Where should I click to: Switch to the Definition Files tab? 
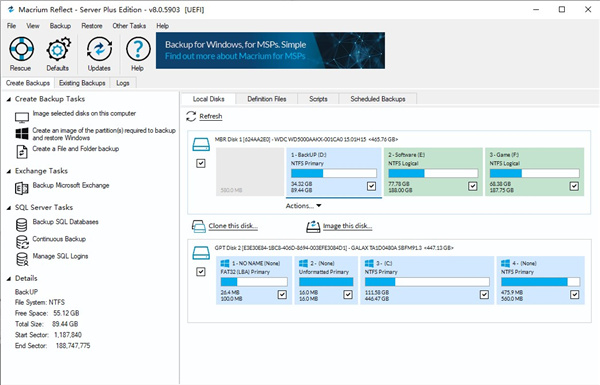(267, 99)
